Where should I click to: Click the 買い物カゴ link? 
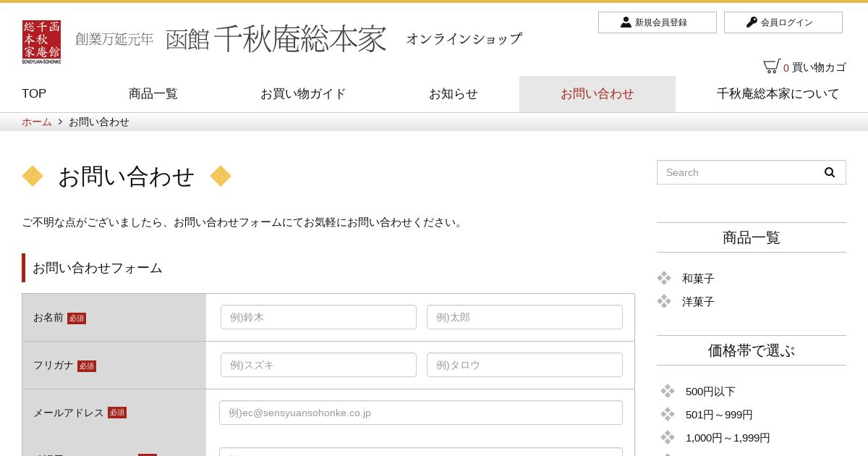[819, 67]
